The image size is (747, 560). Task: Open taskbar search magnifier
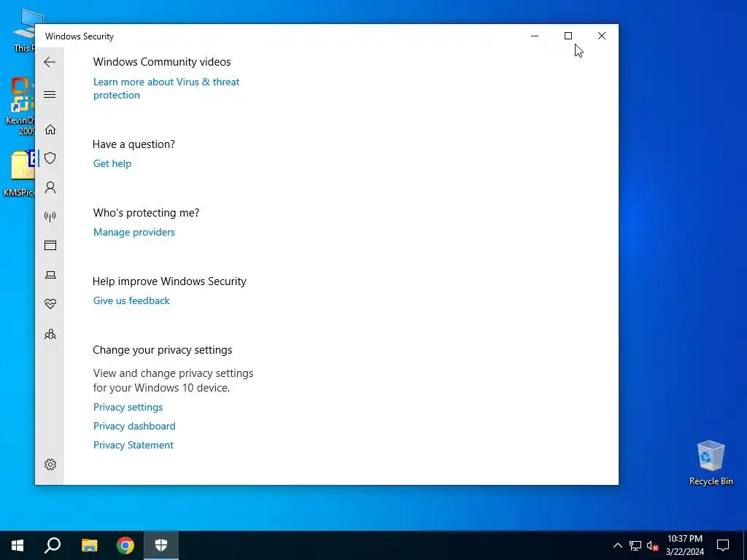pyautogui.click(x=53, y=545)
